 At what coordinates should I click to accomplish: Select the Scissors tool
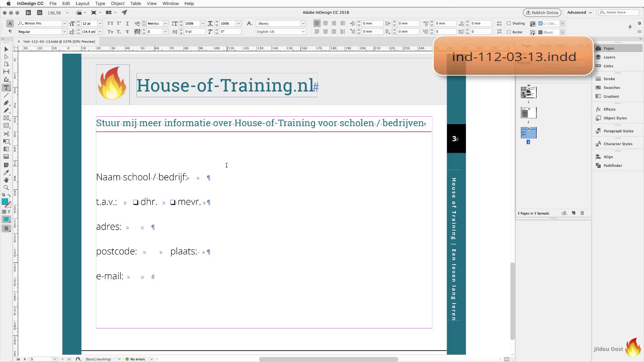click(x=6, y=134)
